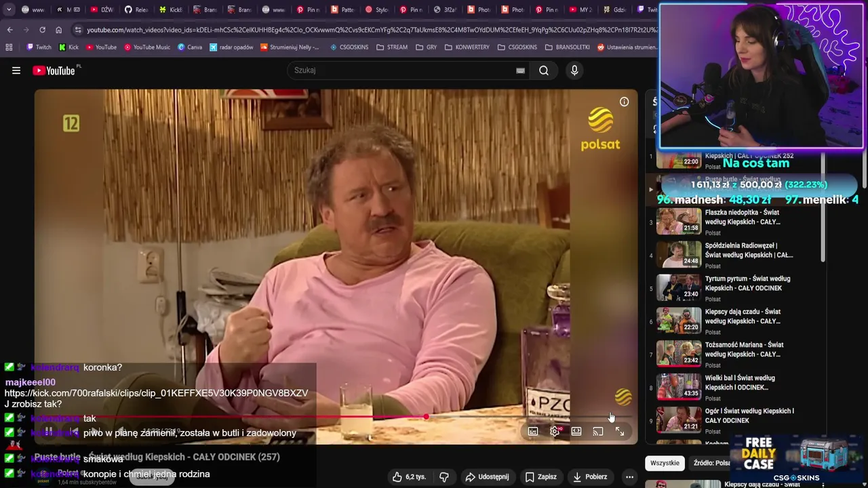Save the video with Zapisz

tap(541, 476)
